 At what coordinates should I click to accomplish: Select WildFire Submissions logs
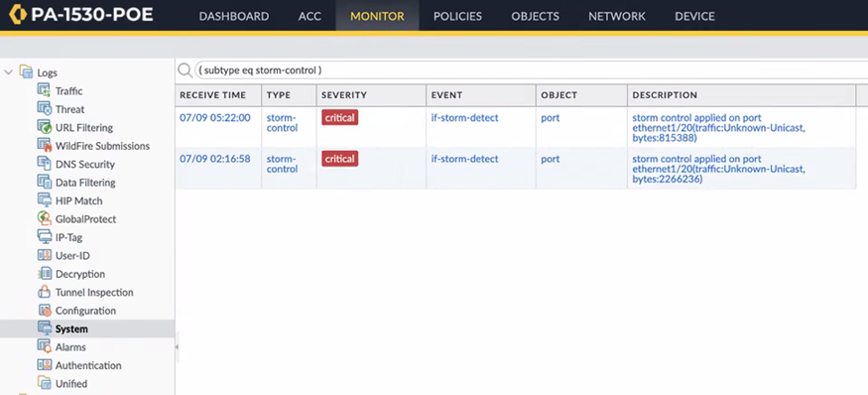click(102, 146)
